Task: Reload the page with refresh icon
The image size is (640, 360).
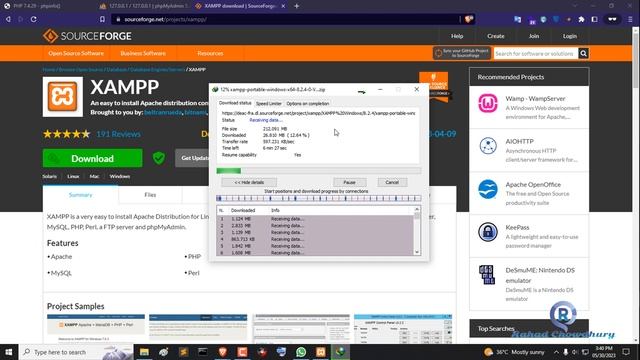Action: [x=34, y=19]
